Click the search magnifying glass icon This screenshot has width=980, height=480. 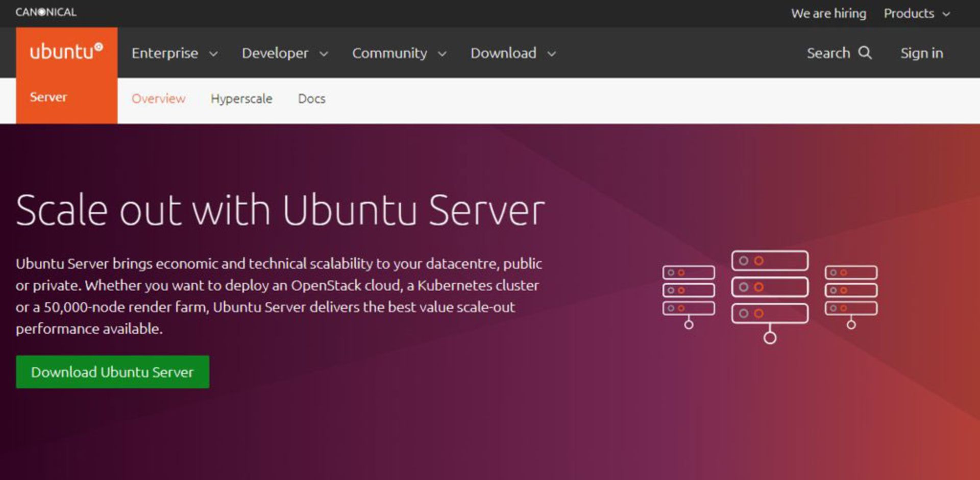coord(865,53)
